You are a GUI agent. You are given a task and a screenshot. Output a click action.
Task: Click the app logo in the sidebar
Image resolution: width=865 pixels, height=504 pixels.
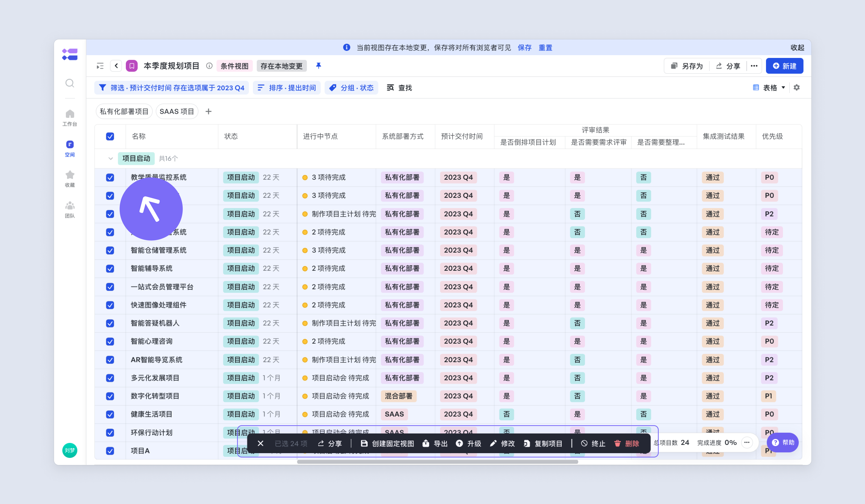click(70, 54)
